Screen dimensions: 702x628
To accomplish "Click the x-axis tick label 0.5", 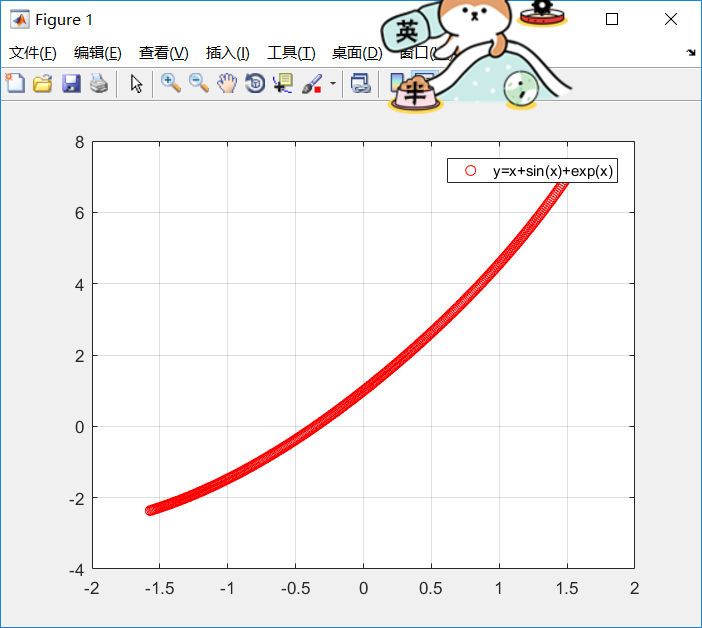I will click(x=430, y=589).
